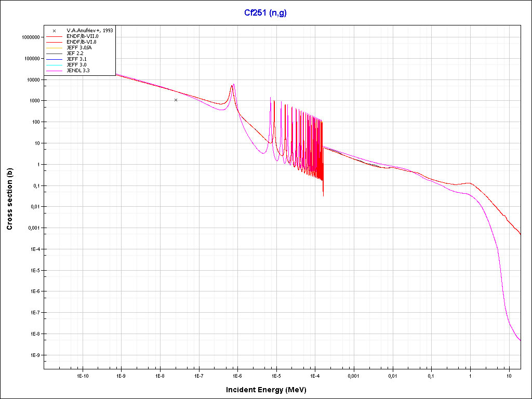Pick the JEF 2.2 legend label
This screenshot has height=399, width=532.
75,53
